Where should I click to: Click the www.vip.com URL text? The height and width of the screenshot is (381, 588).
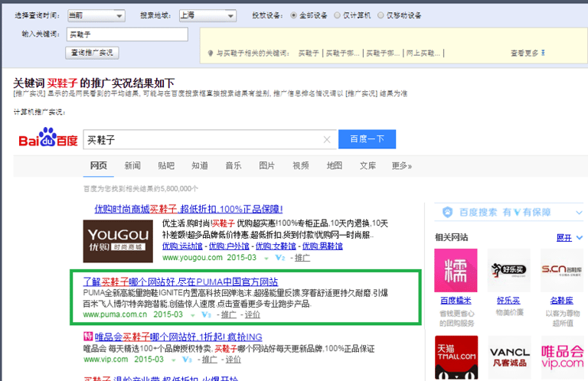[106, 360]
